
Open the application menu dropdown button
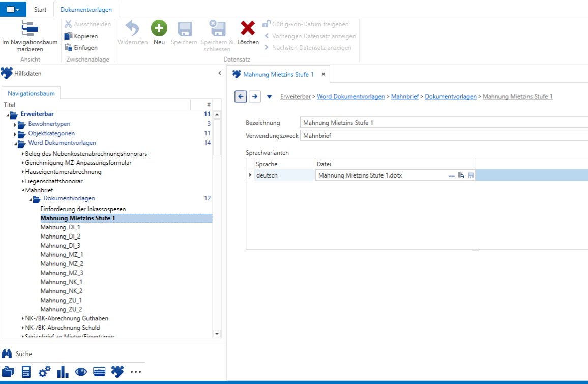click(13, 9)
